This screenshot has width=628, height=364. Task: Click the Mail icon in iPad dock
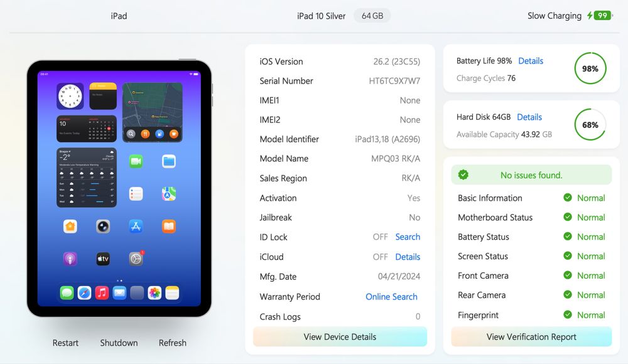(119, 293)
